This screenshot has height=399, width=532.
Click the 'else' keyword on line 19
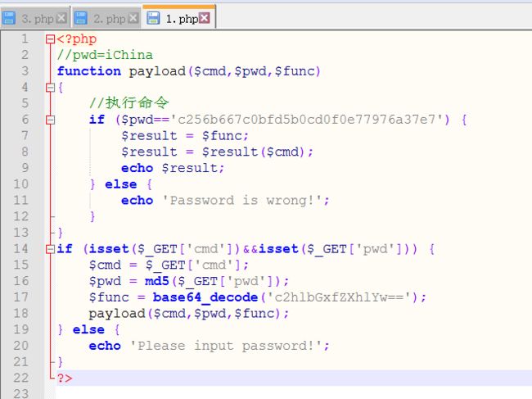pos(88,329)
